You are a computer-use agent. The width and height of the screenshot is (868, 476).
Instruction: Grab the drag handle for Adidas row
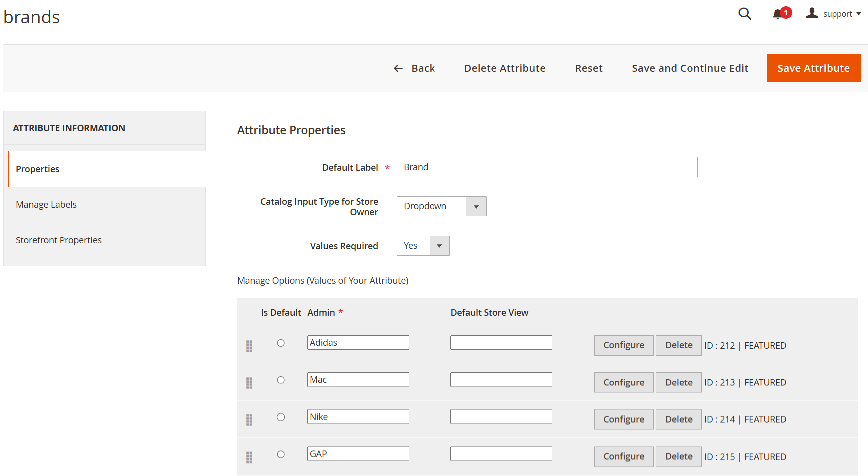249,346
